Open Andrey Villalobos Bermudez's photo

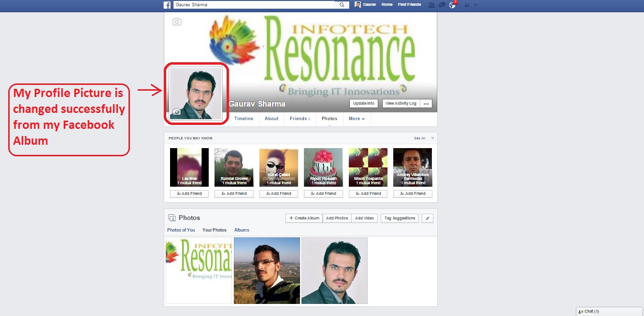click(x=413, y=167)
